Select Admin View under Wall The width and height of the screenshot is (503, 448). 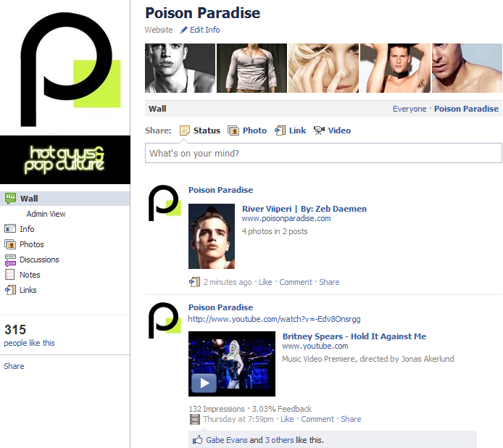point(46,214)
